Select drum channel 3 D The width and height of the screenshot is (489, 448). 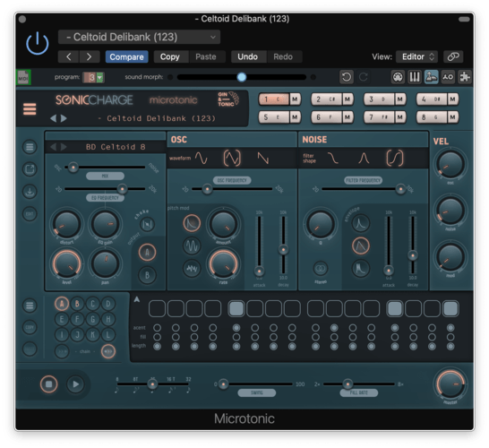point(379,99)
